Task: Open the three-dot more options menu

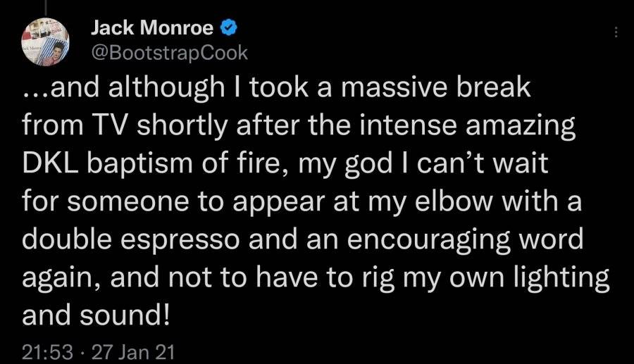Action: pos(616,32)
